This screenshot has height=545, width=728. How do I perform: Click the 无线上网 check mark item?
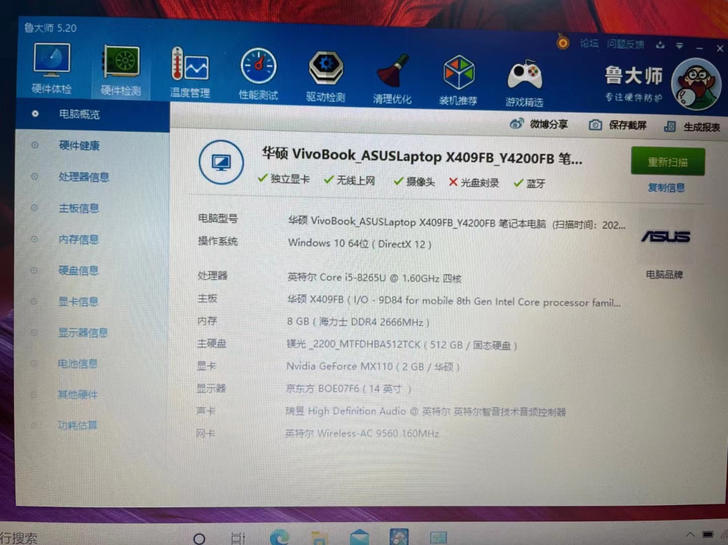(x=350, y=180)
